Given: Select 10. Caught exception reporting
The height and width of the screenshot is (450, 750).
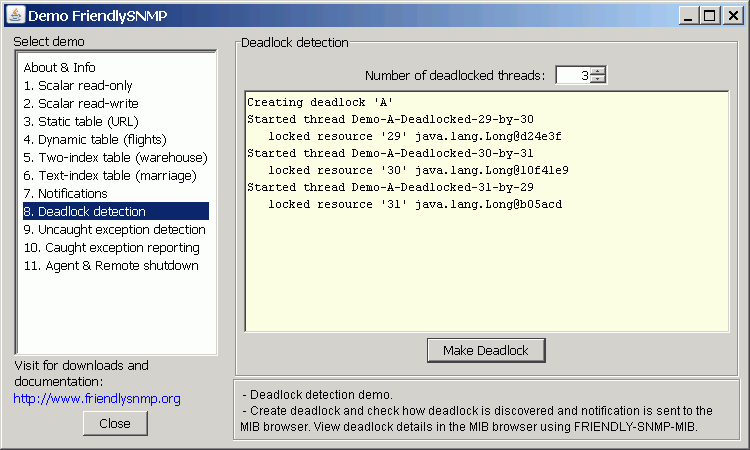Looking at the screenshot, I should (111, 248).
